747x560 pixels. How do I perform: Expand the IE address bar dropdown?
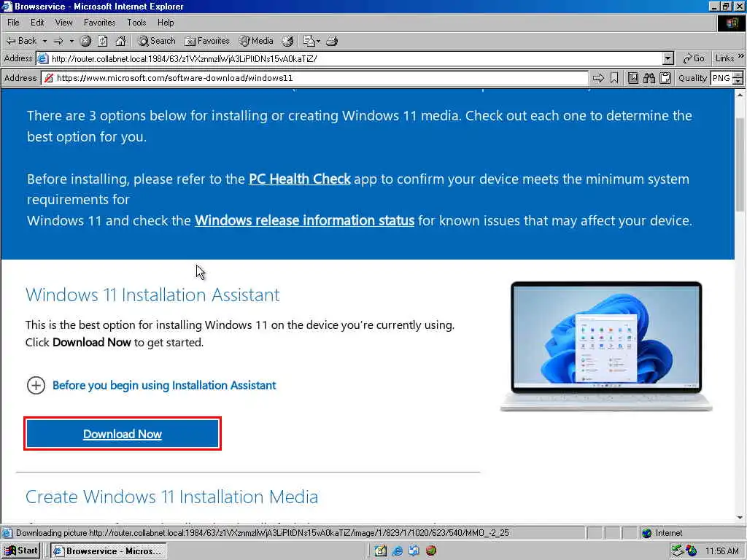point(668,58)
